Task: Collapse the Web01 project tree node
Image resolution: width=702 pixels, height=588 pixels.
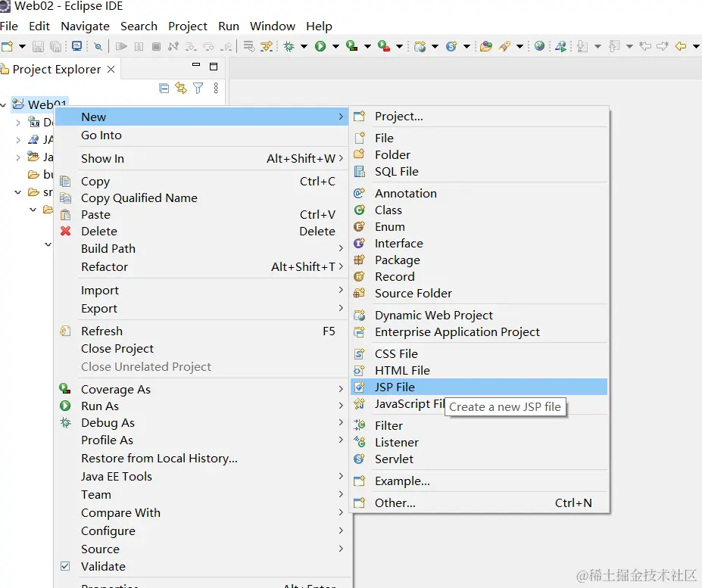Action: click(4, 104)
